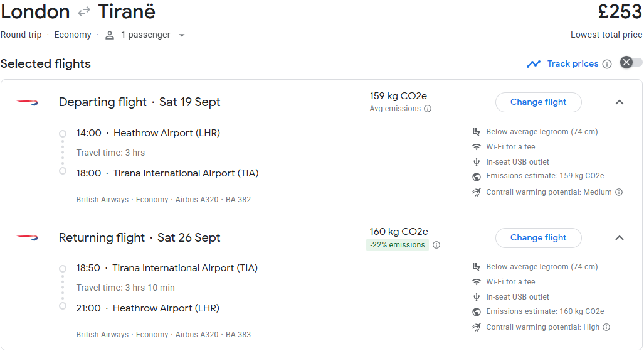Screen dimensions: 644x351
Task: Click the Track prices chart icon
Action: click(x=534, y=64)
